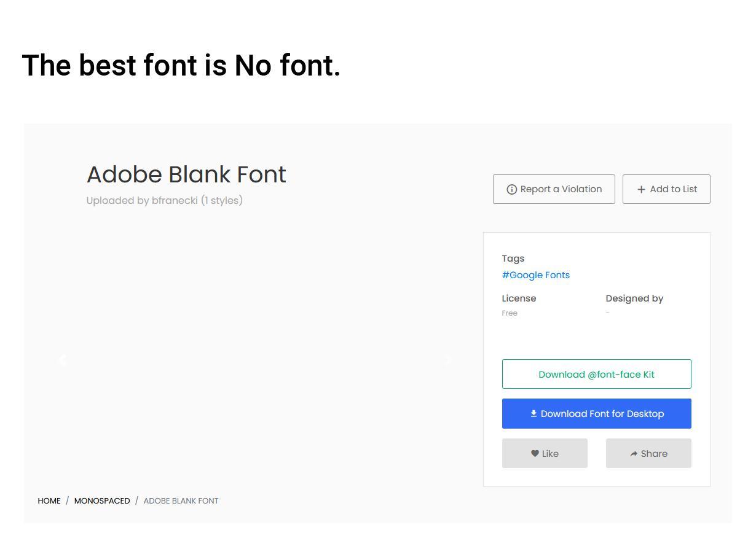Click the right carousel navigation arrow
The height and width of the screenshot is (549, 756).
[x=449, y=360]
